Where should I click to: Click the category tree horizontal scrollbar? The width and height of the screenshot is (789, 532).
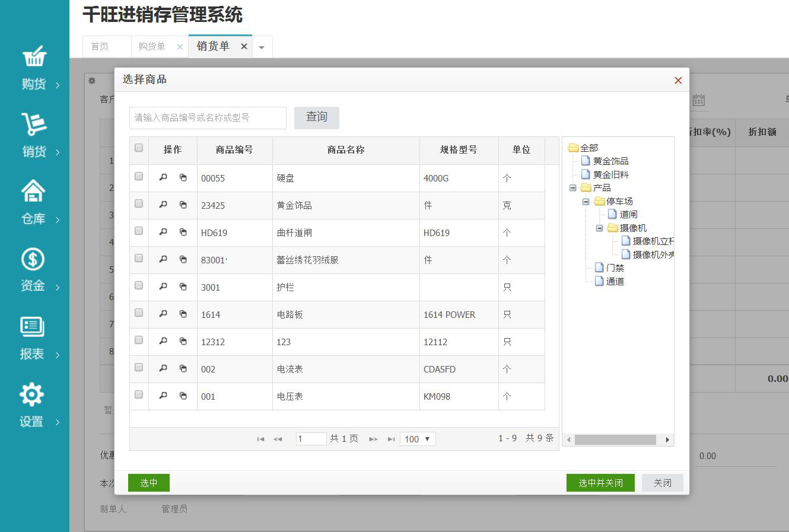(x=615, y=439)
